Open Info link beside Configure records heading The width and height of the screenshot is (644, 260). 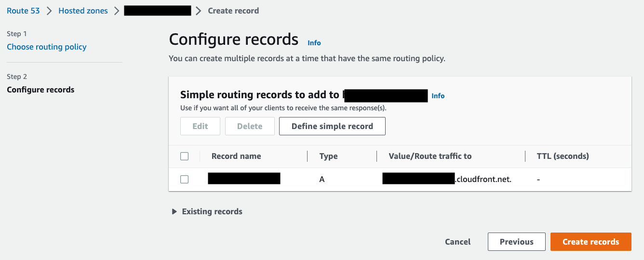click(314, 43)
